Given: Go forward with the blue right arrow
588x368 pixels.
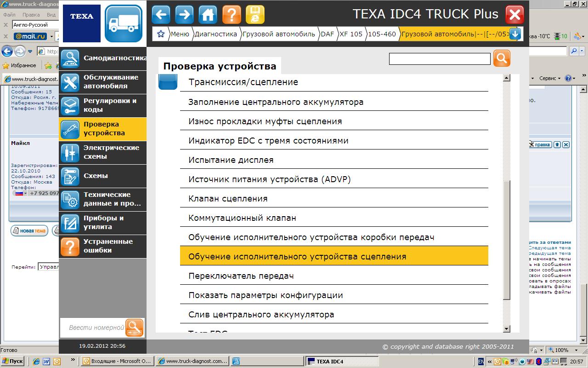Looking at the screenshot, I should click(x=184, y=15).
